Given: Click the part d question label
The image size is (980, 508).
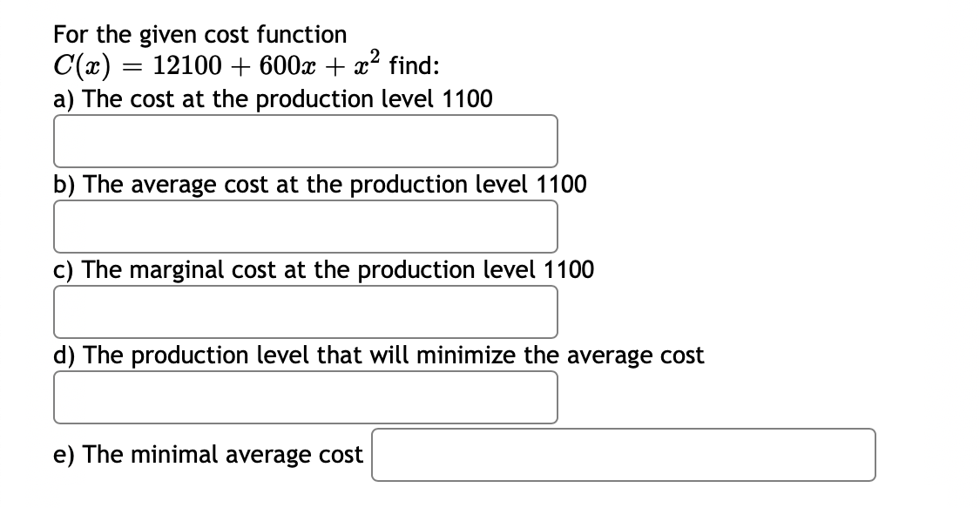Looking at the screenshot, I should click(x=378, y=355).
